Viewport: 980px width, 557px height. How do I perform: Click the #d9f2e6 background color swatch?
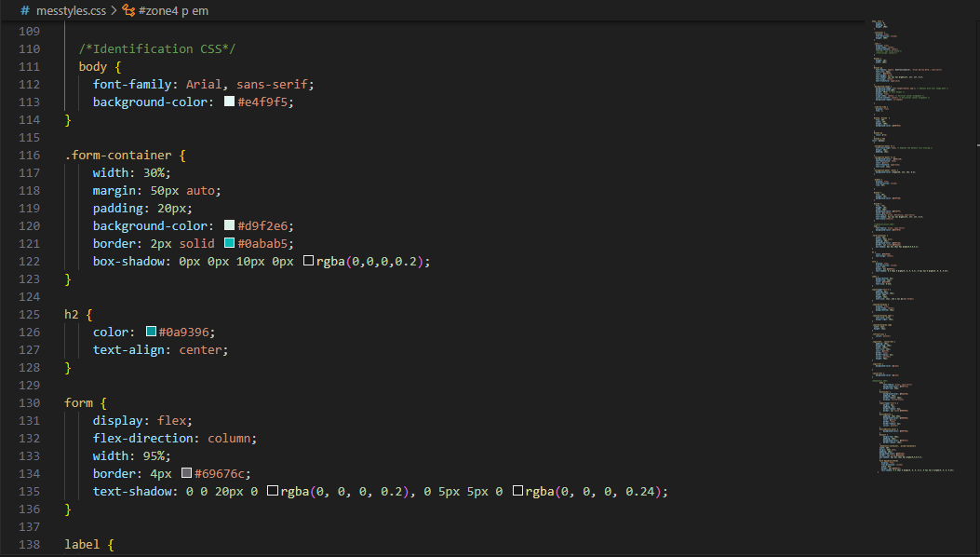point(229,226)
